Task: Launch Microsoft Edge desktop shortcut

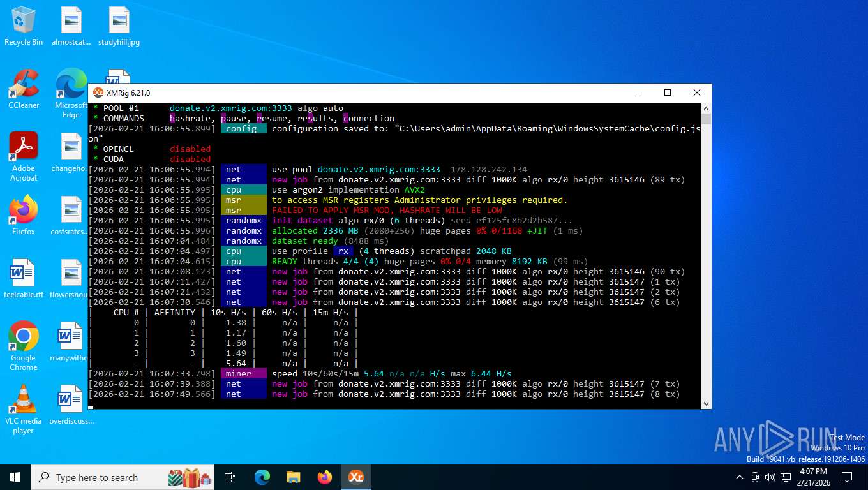Action: 71,94
